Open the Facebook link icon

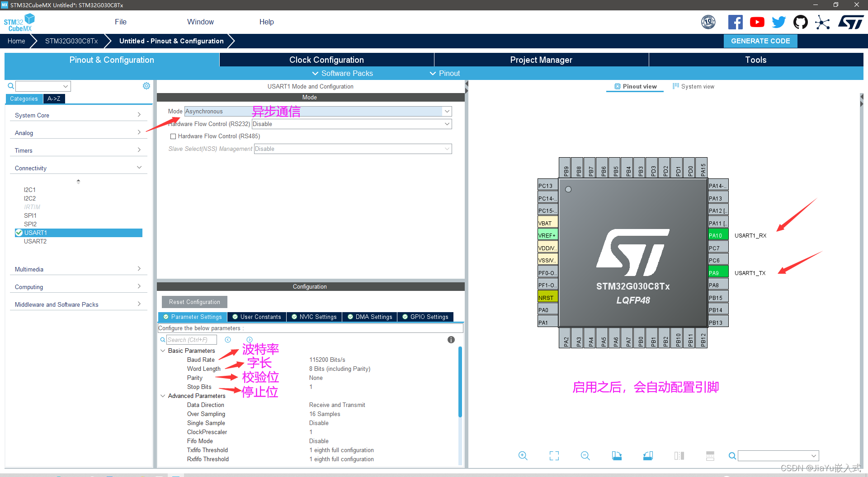click(x=735, y=22)
